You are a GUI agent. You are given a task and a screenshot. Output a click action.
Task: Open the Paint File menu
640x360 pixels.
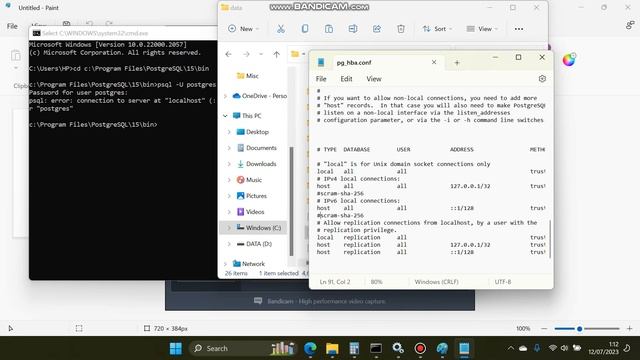(12, 26)
